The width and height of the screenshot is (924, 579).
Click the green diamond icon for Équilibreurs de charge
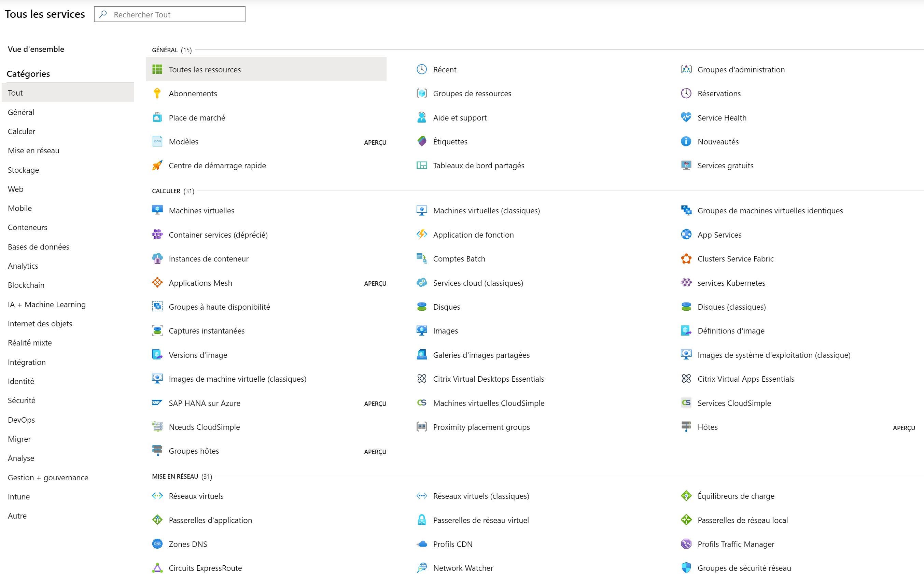pos(686,496)
